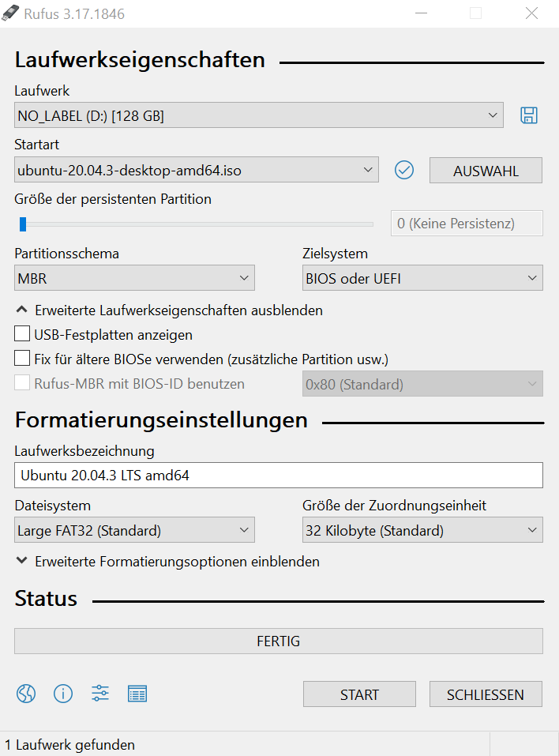Screen dimensions: 559x756
Task: Click the Rufus USB icon in title bar
Action: click(x=10, y=13)
